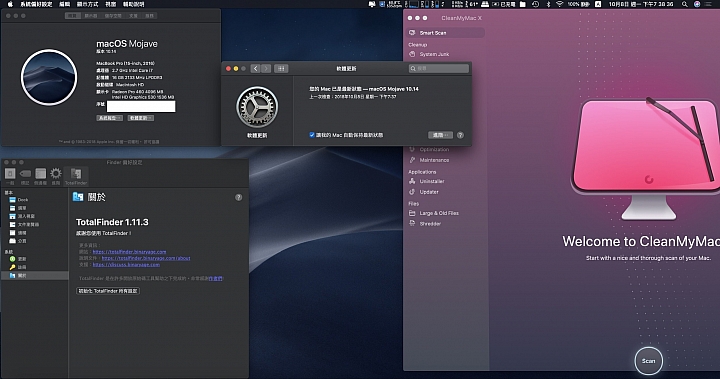This screenshot has width=720, height=379.
Task: Show all preferences grid button
Action: (x=281, y=68)
